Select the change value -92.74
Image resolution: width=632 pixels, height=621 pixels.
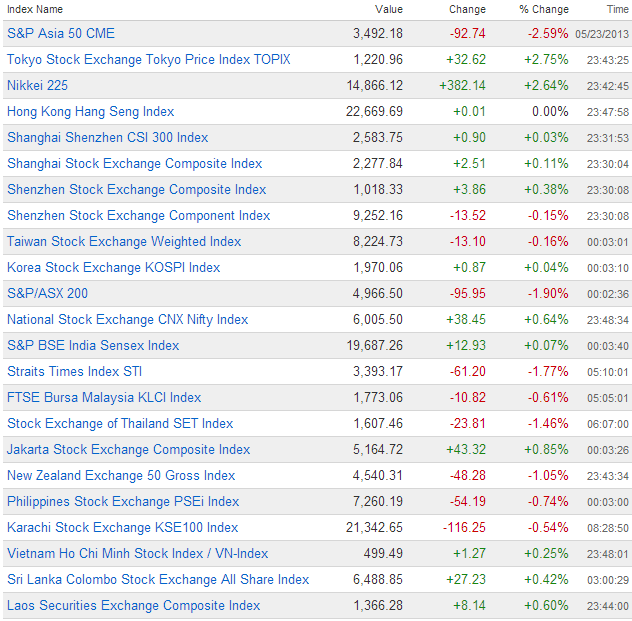[x=468, y=33]
